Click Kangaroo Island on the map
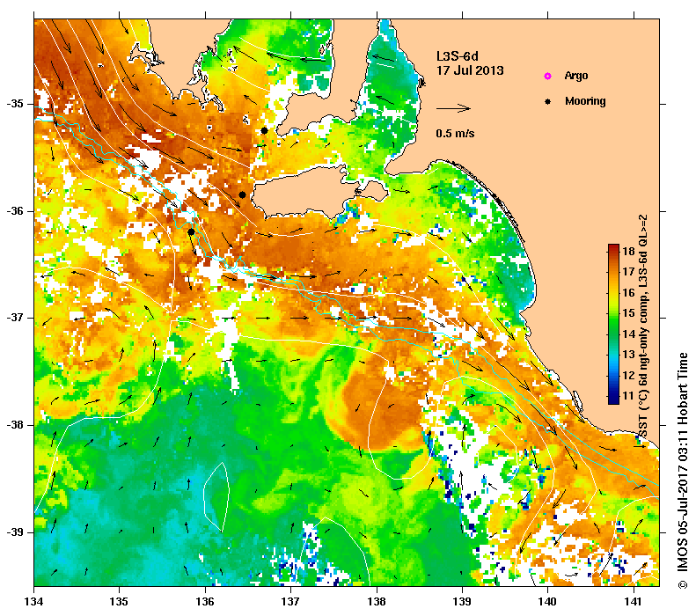The width and height of the screenshot is (696, 616). pos(311,193)
